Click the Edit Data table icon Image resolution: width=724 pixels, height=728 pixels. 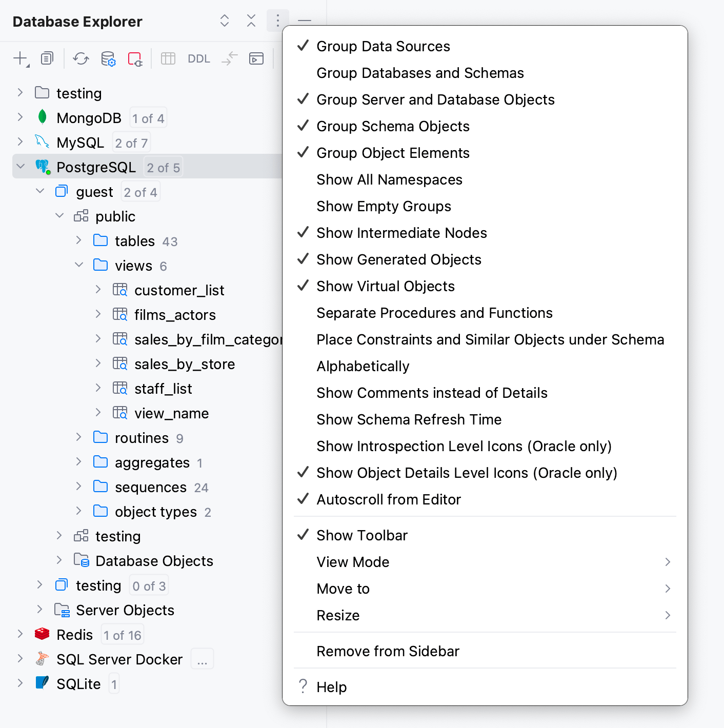pos(168,58)
